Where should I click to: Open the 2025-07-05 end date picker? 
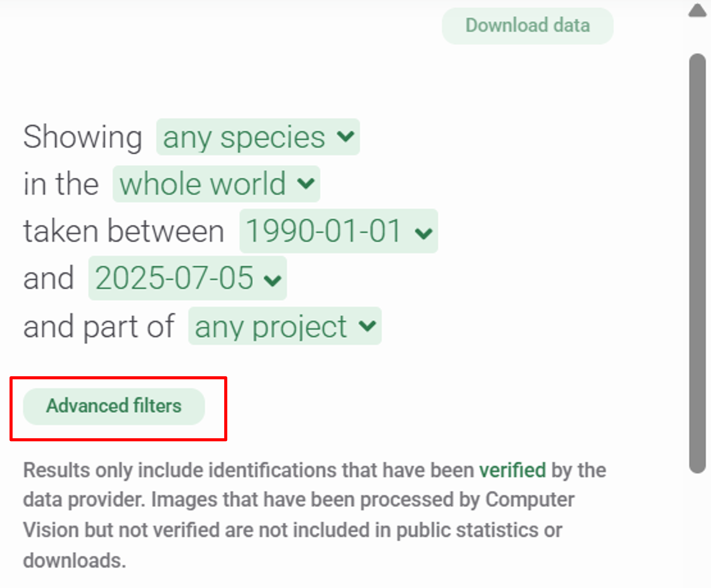coord(174,278)
